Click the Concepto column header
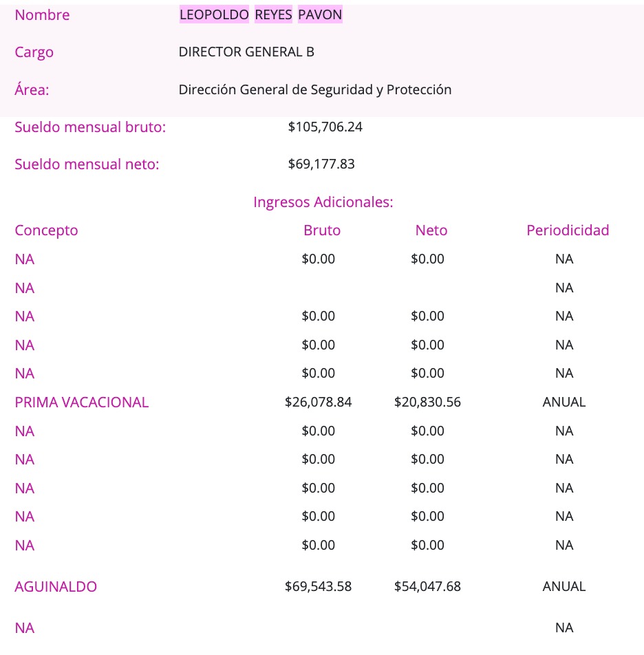 pos(46,230)
